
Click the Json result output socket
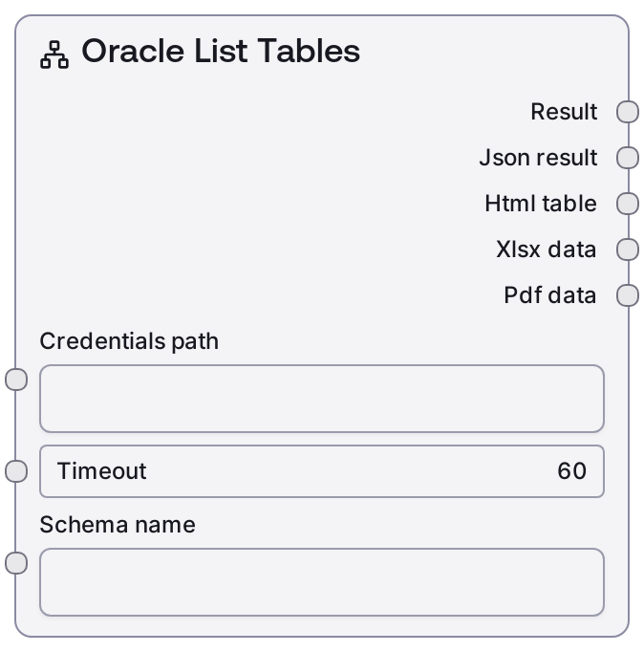coord(627,158)
